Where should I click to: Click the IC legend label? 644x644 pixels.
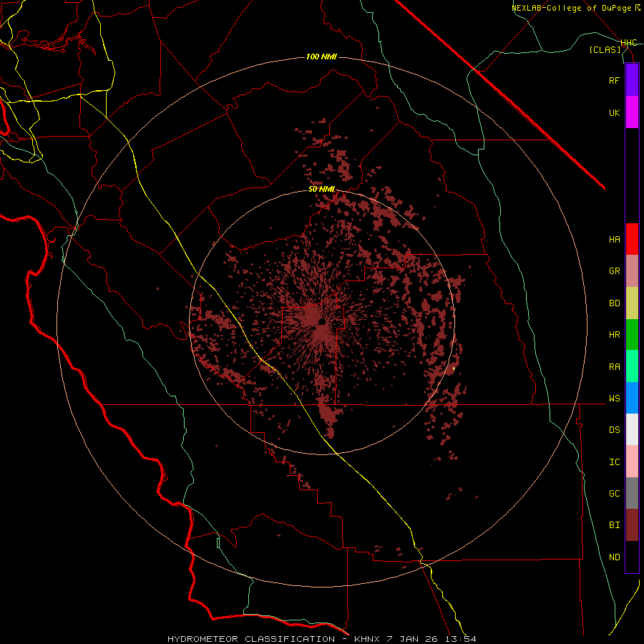tap(614, 462)
